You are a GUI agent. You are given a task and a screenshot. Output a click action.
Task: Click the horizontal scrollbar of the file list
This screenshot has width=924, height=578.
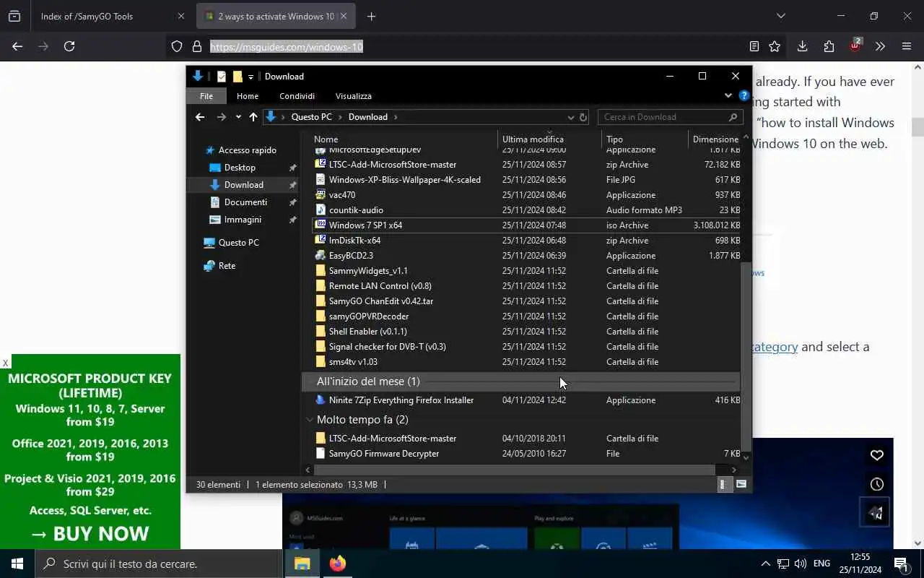point(514,470)
